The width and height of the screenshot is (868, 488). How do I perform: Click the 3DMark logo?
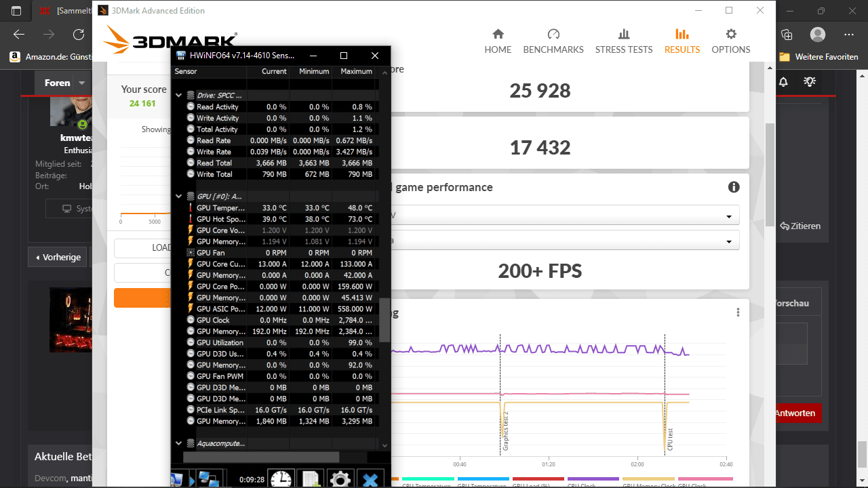[x=170, y=40]
